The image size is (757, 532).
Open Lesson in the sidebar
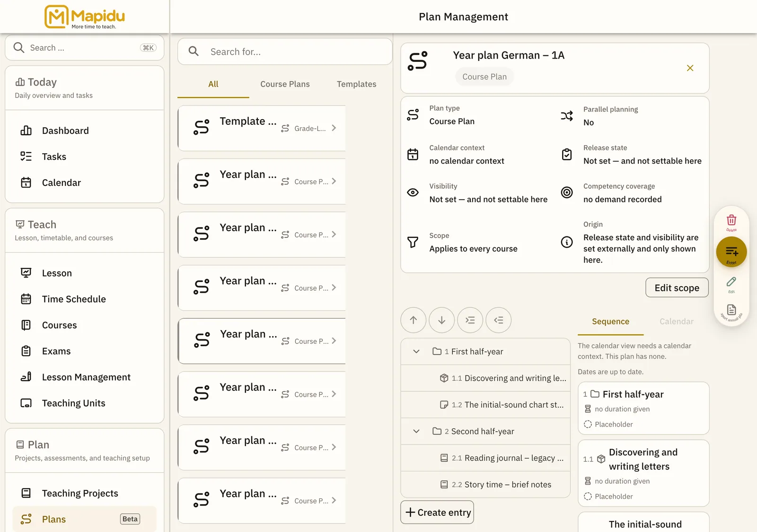[x=85, y=273]
